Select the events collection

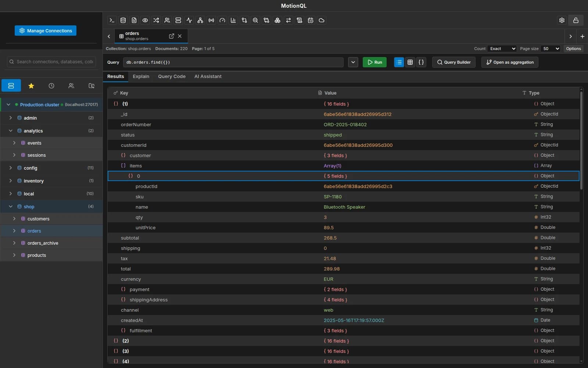point(51,143)
